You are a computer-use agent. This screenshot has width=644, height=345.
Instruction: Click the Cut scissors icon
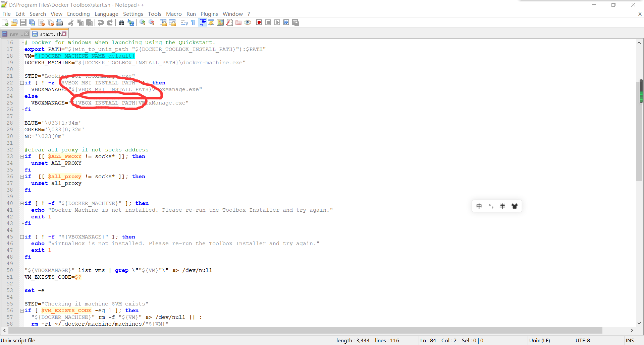coord(71,22)
